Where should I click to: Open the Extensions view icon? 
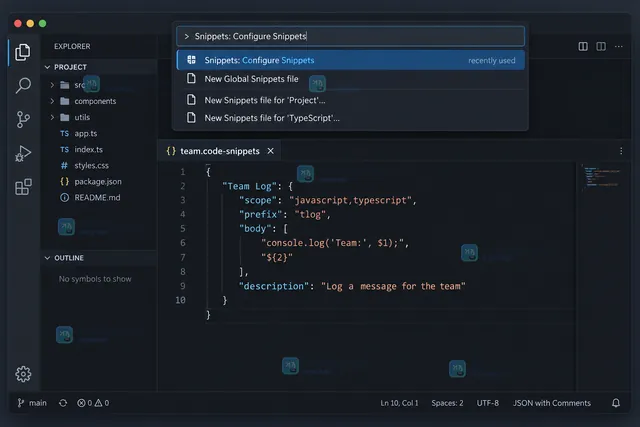pos(23,187)
